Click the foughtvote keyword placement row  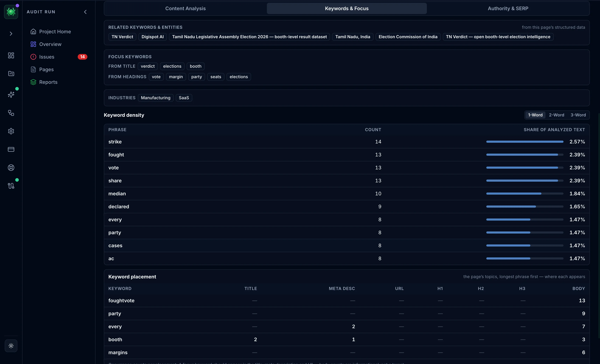pyautogui.click(x=347, y=301)
